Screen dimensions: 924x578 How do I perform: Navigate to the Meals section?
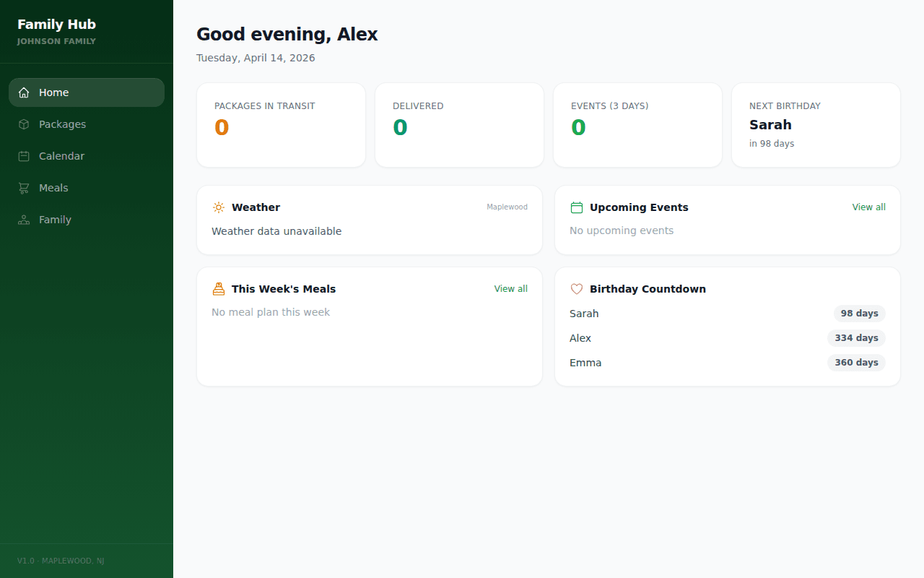coord(87,188)
